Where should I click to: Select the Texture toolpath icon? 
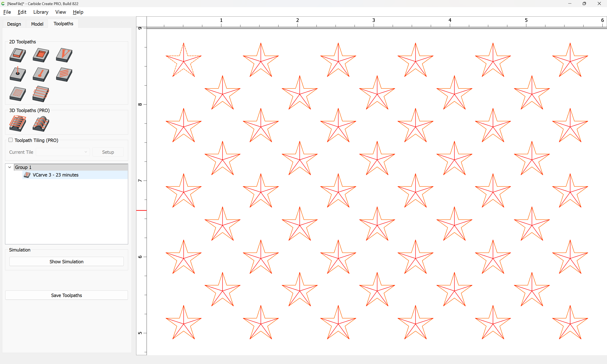point(64,74)
